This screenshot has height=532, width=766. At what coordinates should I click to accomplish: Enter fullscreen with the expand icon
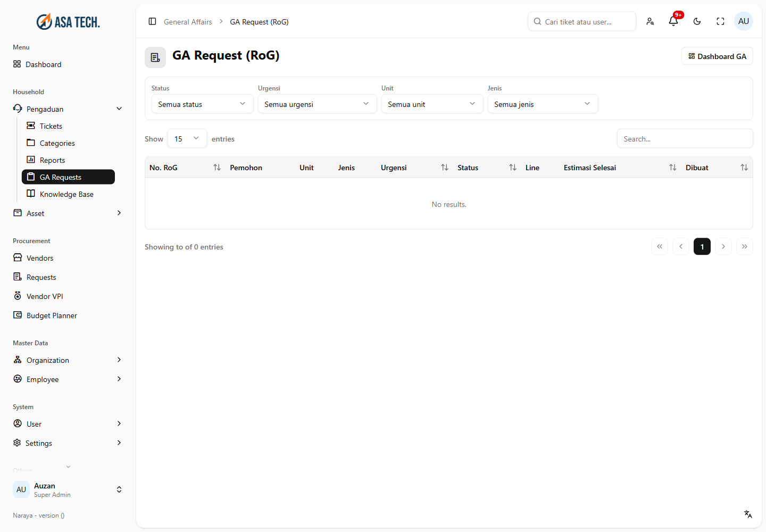coord(720,21)
